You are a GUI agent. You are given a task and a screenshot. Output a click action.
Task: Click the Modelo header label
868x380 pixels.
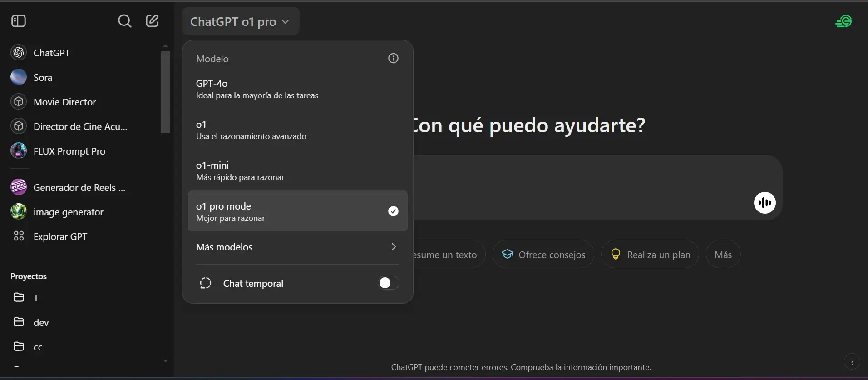pos(212,59)
